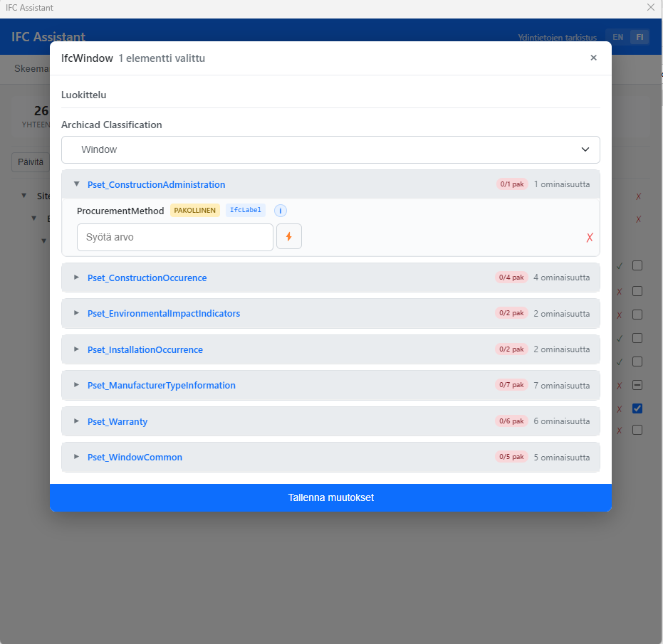Click the info icon beside IfcLabel
Screen dimensions: 663x644
click(x=281, y=211)
